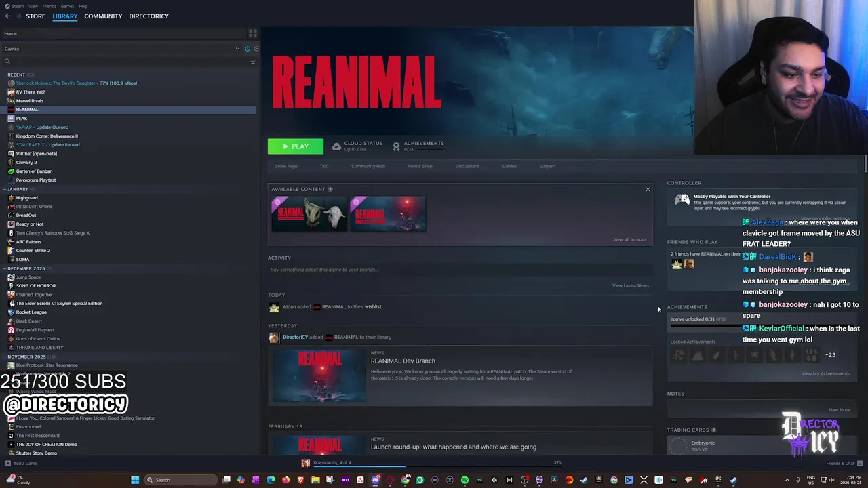Open the Achievements gear icon
The image size is (868, 488).
coord(397,146)
